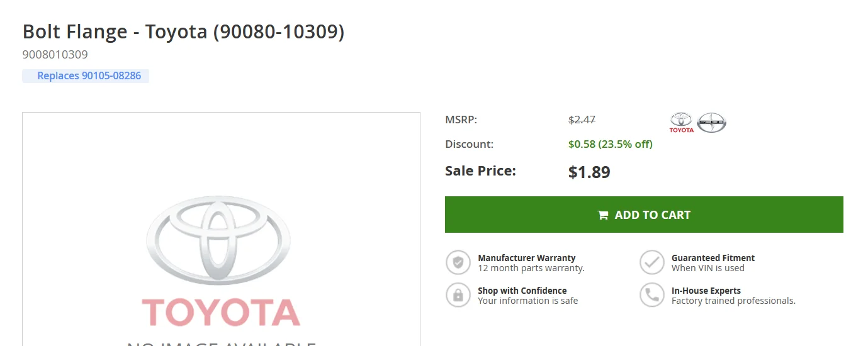868x346 pixels.
Task: Click the Shop with Confidence label
Action: tap(522, 291)
